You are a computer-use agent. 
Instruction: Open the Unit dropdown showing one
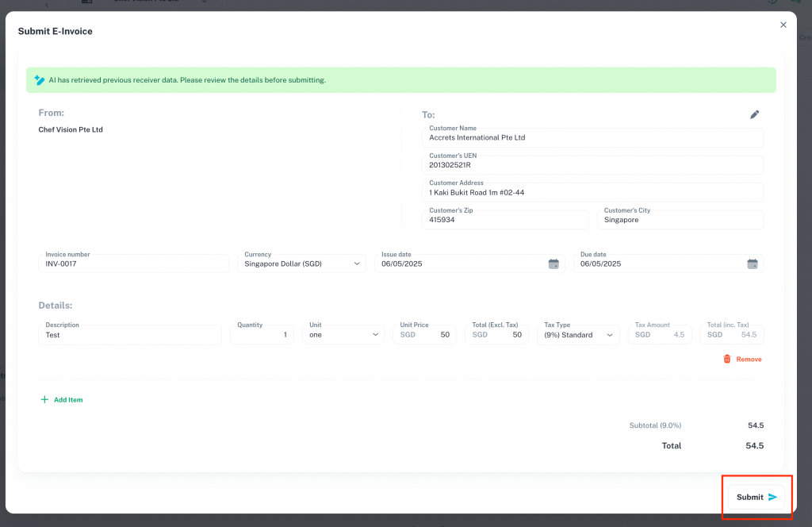(x=343, y=335)
